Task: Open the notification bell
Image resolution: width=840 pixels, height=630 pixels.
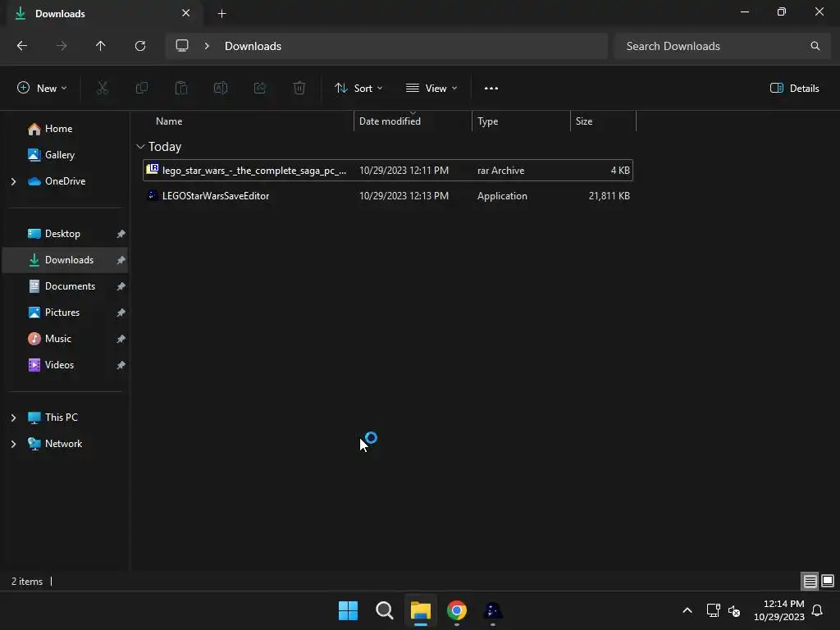Action: coord(817,610)
